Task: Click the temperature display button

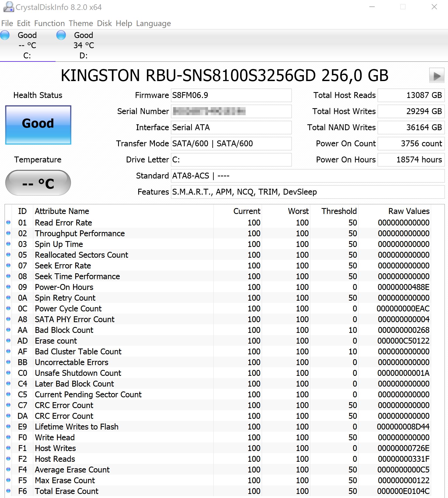Action: [38, 183]
